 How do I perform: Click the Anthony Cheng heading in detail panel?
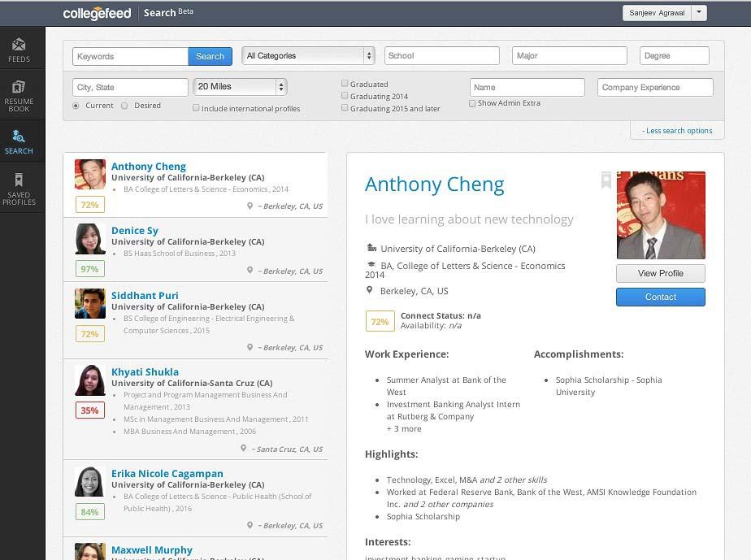(x=434, y=184)
